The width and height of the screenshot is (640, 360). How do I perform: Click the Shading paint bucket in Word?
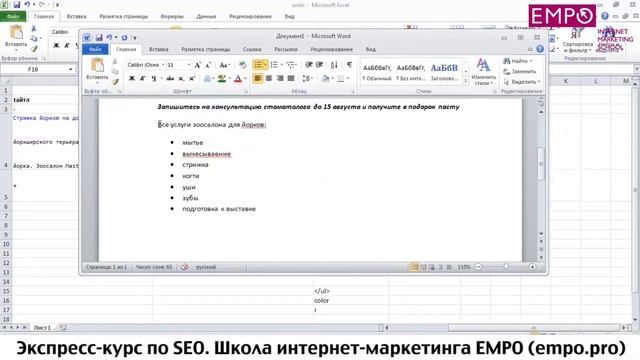(x=325, y=78)
